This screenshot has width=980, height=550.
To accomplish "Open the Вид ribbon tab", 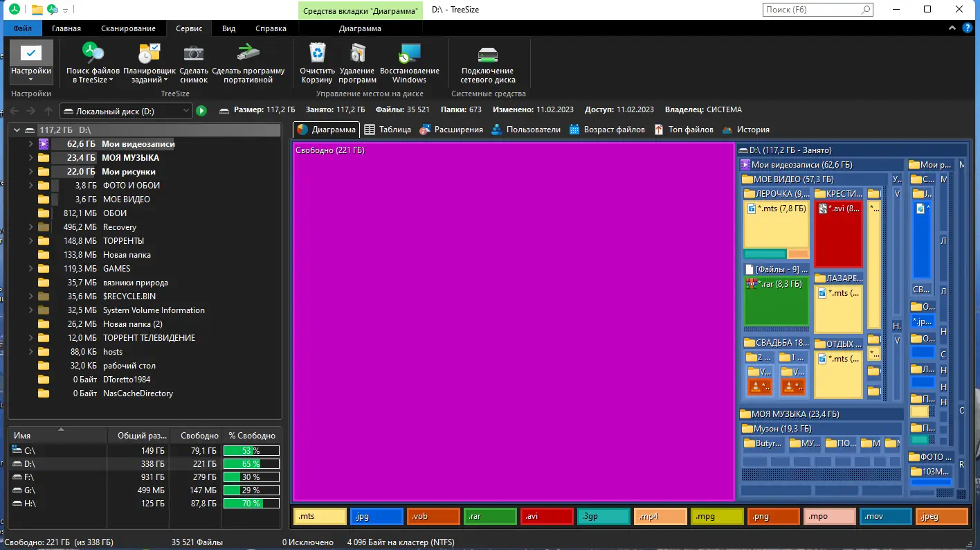I will 229,28.
